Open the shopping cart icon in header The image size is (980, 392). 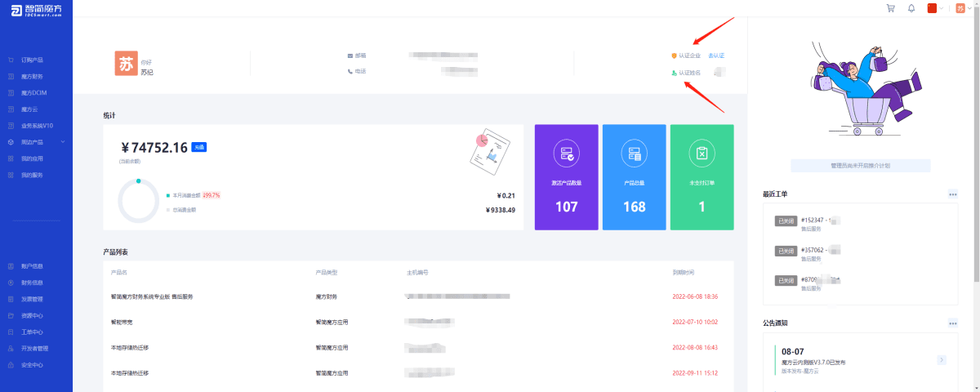coord(890,8)
